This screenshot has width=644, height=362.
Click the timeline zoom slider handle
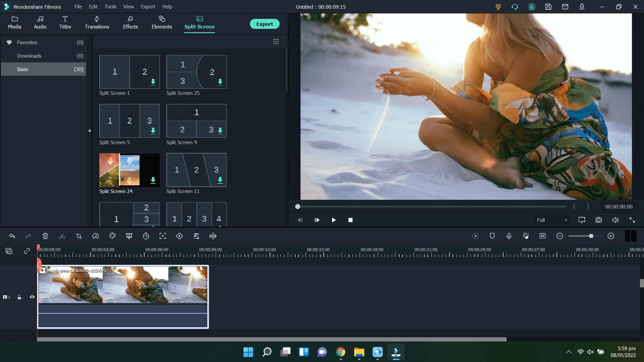click(x=591, y=236)
